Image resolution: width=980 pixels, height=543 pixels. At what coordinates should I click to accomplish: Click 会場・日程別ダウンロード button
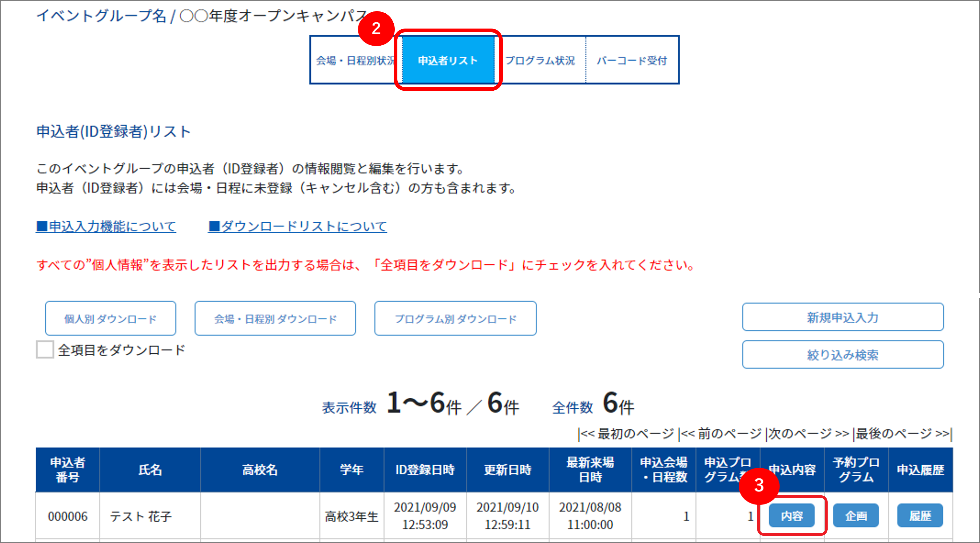pyautogui.click(x=275, y=318)
